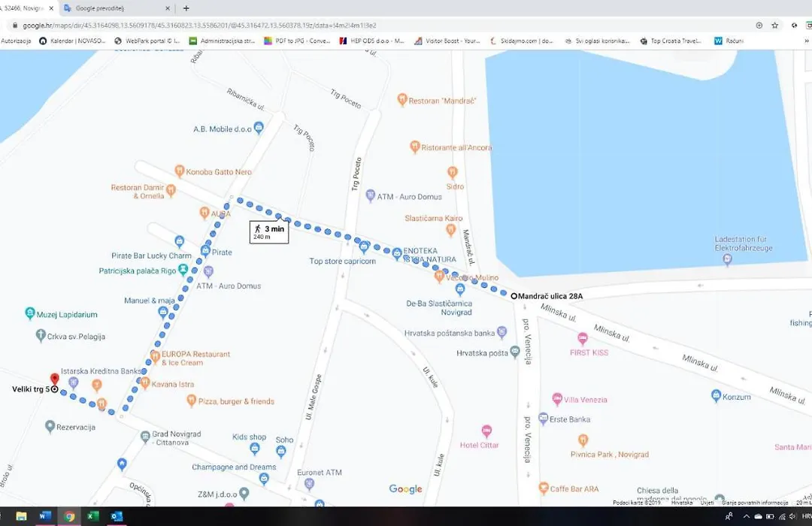Click the 3 min walking route label
This screenshot has width=812, height=526.
[268, 232]
